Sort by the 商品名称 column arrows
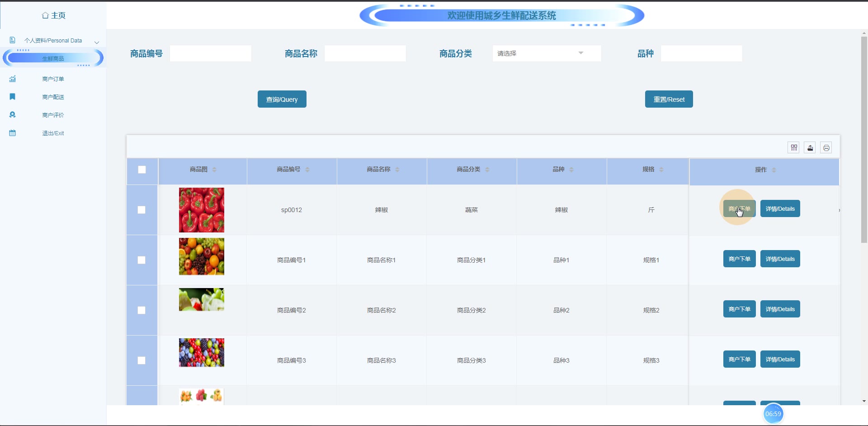This screenshot has width=868, height=426. [x=397, y=170]
